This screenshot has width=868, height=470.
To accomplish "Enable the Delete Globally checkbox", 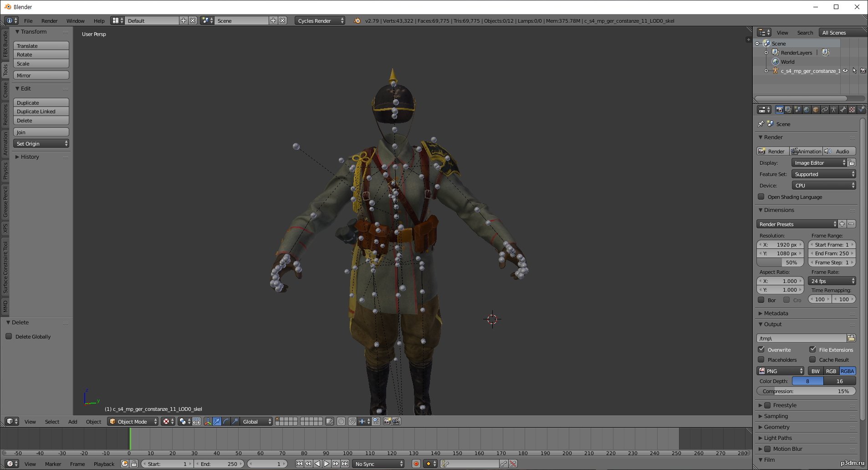I will click(9, 336).
